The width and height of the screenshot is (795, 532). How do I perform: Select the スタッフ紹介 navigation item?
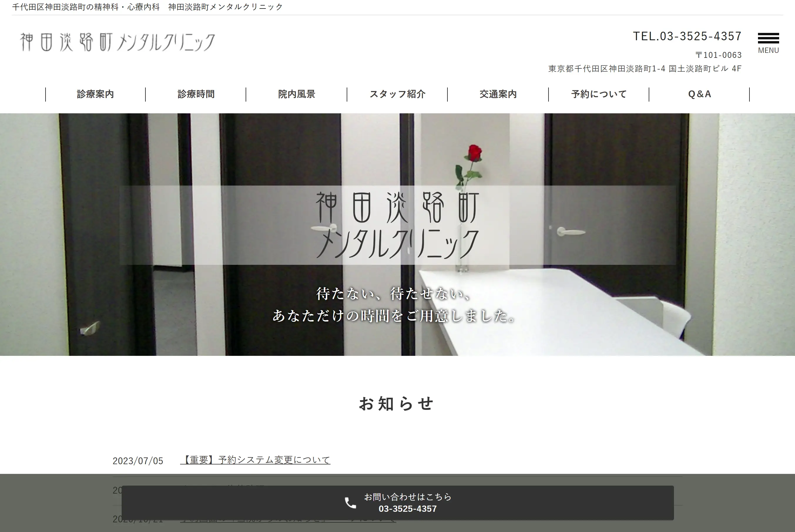point(397,94)
